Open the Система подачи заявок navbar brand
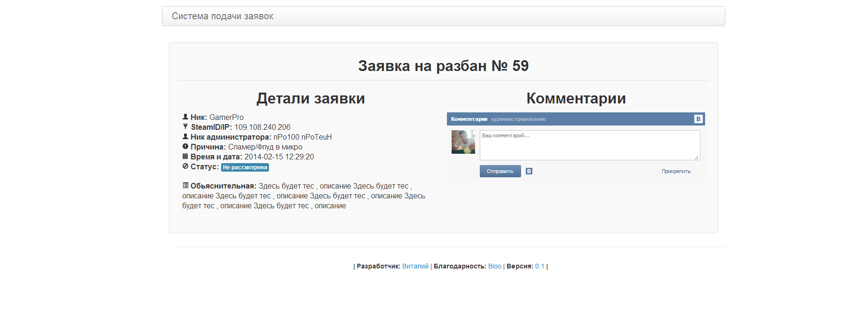 click(223, 16)
